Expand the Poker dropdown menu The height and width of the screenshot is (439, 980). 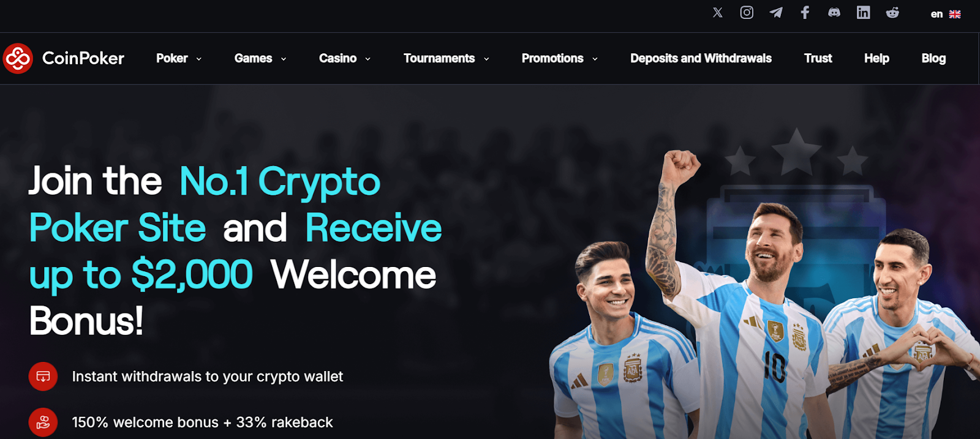tap(179, 58)
